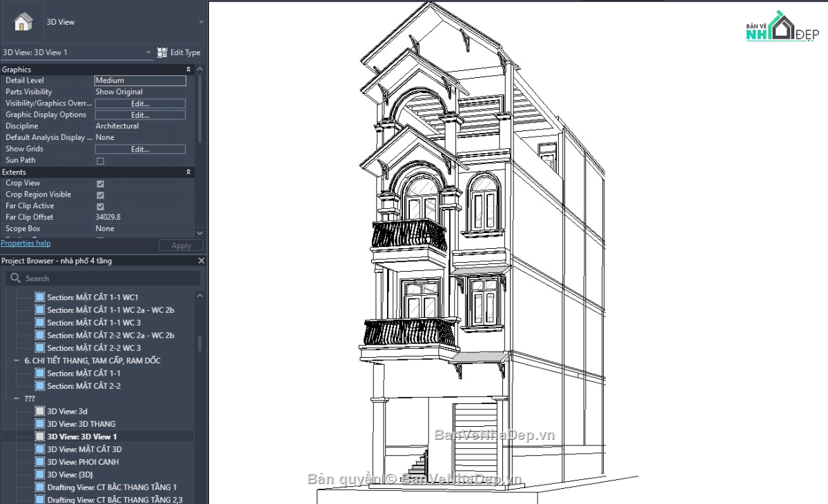Click the magnifier icon in Project Browser search
The height and width of the screenshot is (504, 828).
coord(16,279)
